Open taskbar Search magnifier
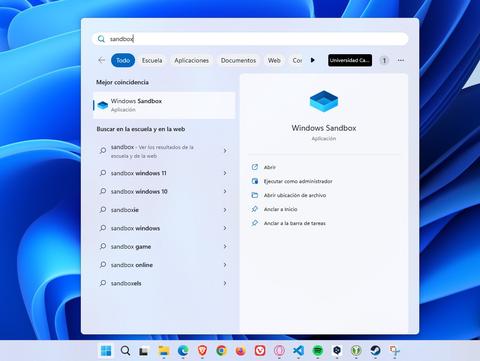This screenshot has height=361, width=480. coord(125,351)
